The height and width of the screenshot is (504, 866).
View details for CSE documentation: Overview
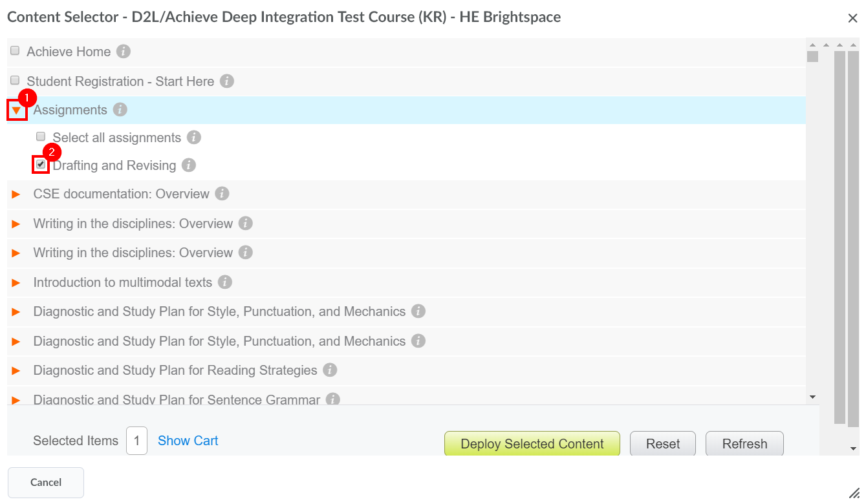click(222, 194)
